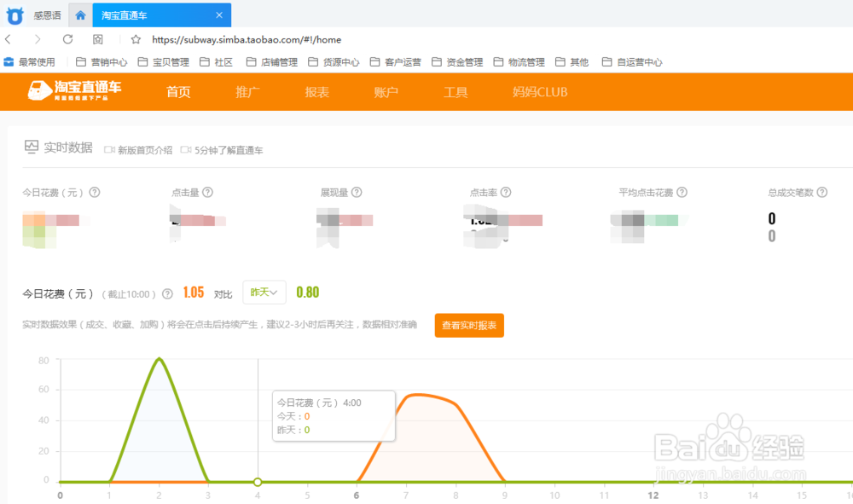Open 客户运营 bookmark folder

pyautogui.click(x=396, y=62)
